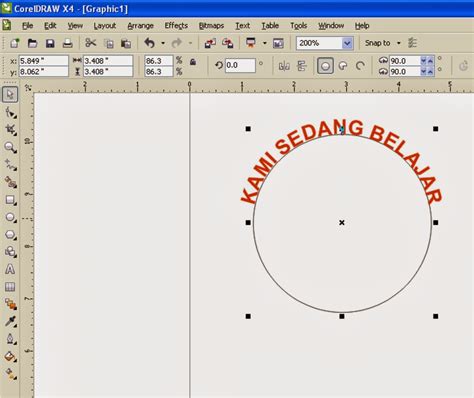Select the Outline tool
474x398 pixels.
10,339
